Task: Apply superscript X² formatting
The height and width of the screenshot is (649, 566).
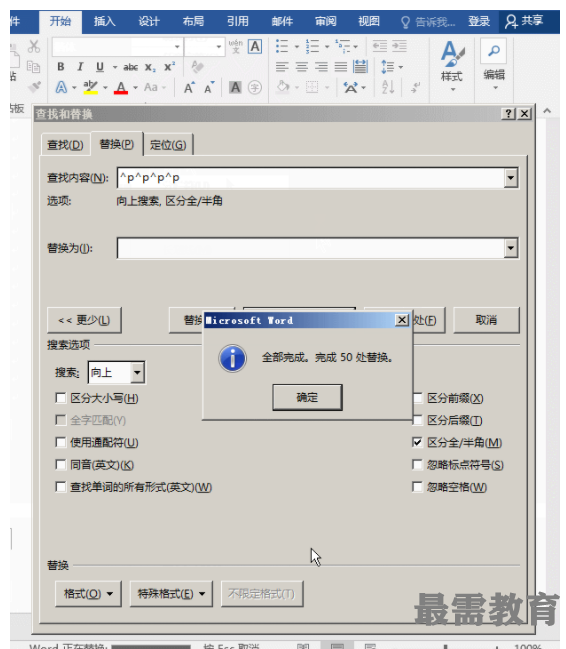Action: [169, 67]
